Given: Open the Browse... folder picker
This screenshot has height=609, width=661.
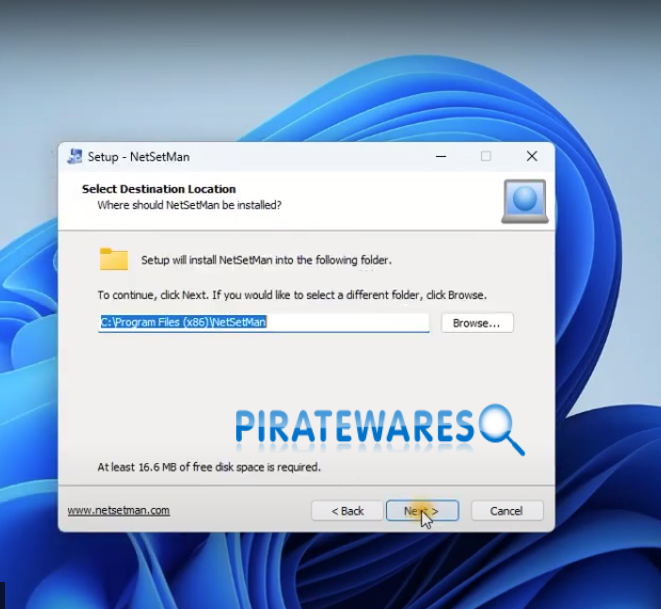Looking at the screenshot, I should point(477,323).
